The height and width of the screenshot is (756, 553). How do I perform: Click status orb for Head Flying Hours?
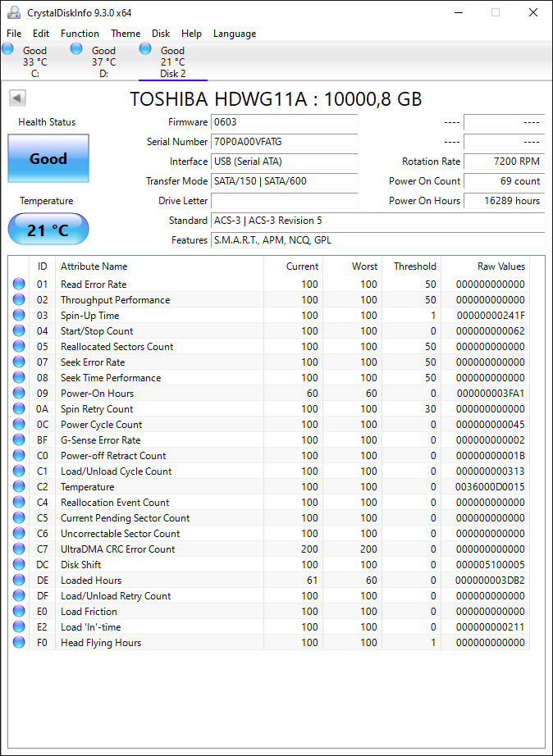click(19, 642)
